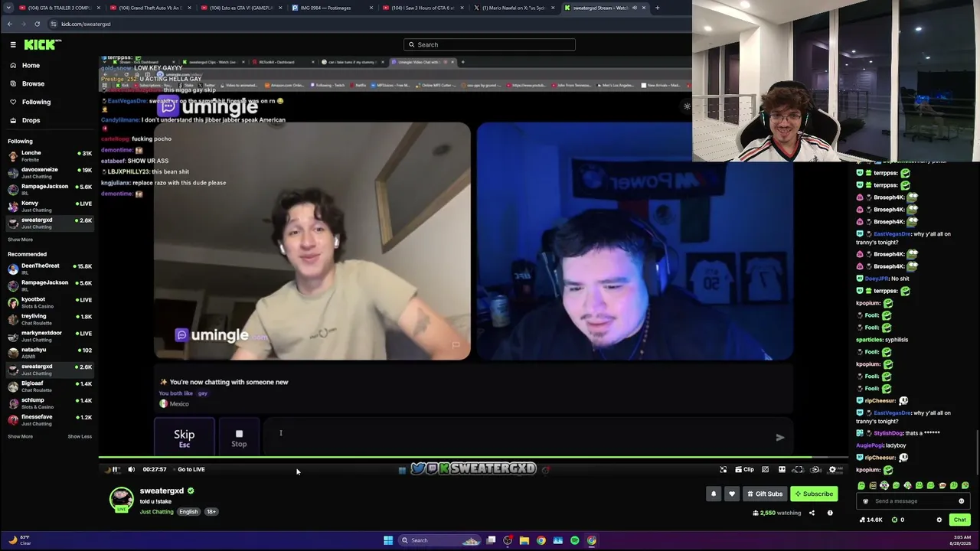Open natachyu recommended channel
This screenshot has width=980, height=551.
coord(49,353)
